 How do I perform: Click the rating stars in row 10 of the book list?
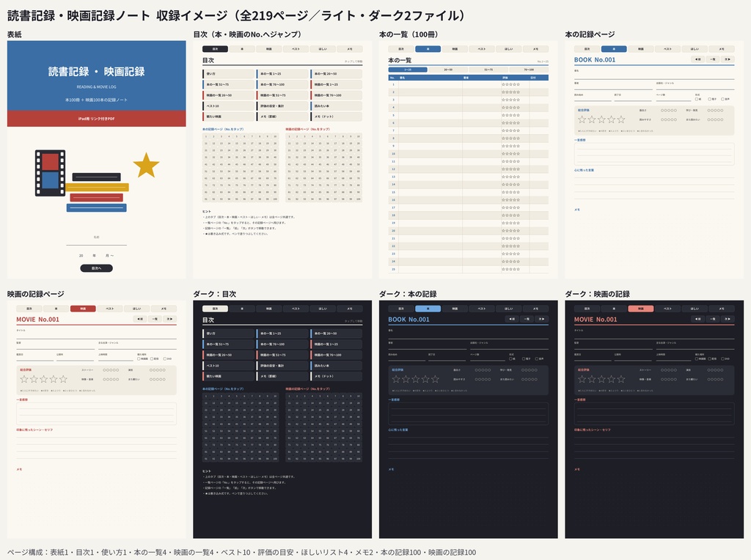[x=510, y=154]
